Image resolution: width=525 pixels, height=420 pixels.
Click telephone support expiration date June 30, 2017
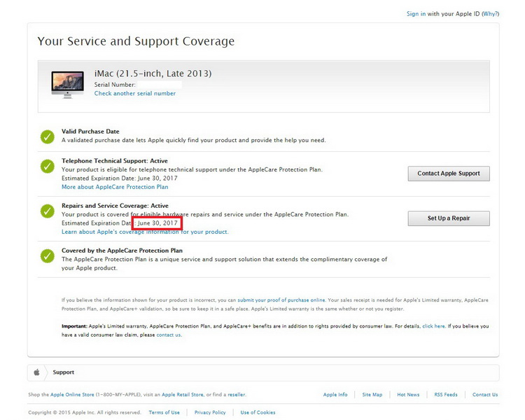(x=157, y=178)
